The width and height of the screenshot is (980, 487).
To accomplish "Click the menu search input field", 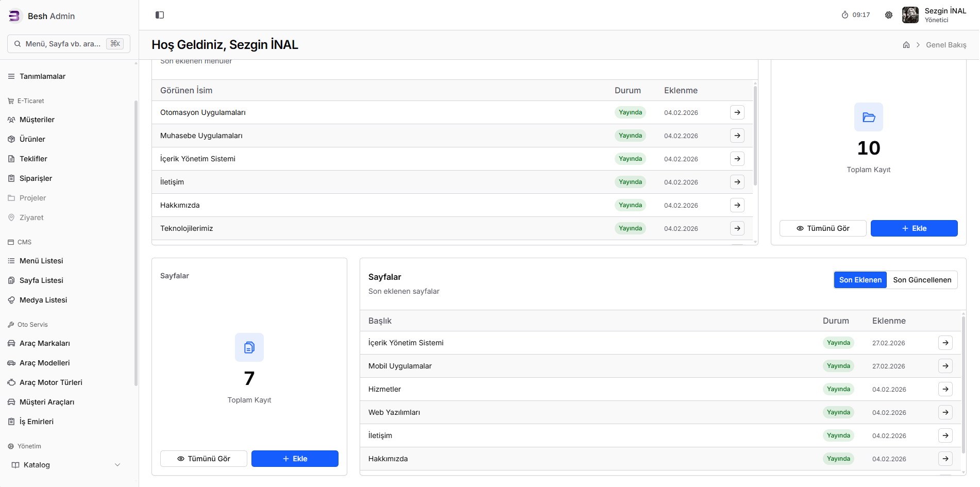I will 63,44.
